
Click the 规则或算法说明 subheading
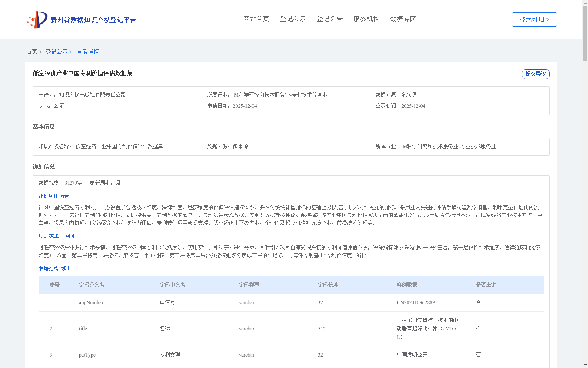click(x=56, y=236)
